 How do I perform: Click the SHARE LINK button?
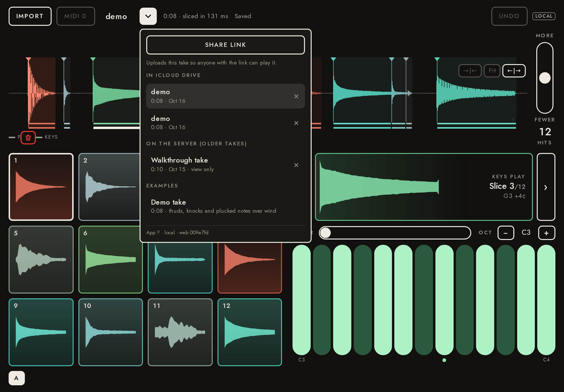225,45
